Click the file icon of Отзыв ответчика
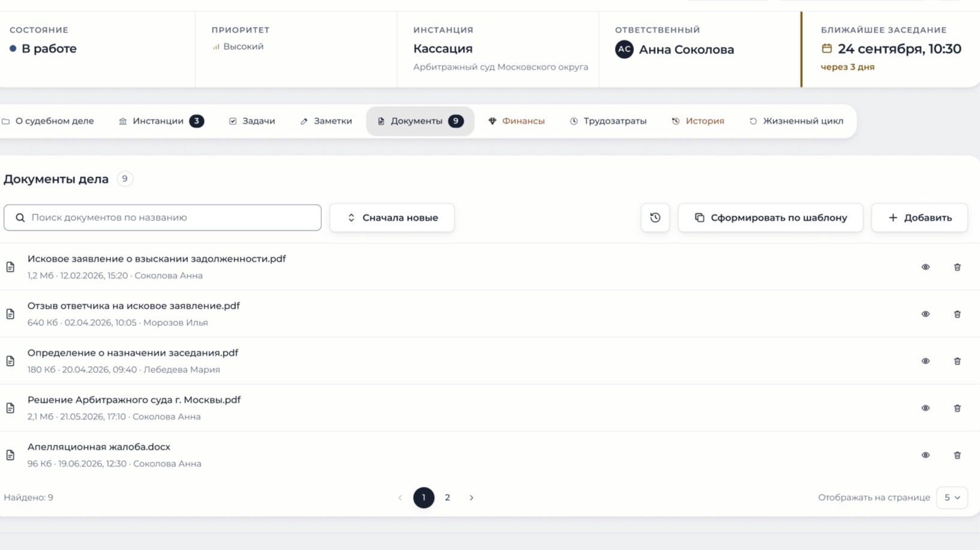The height and width of the screenshot is (550, 980). [x=10, y=314]
